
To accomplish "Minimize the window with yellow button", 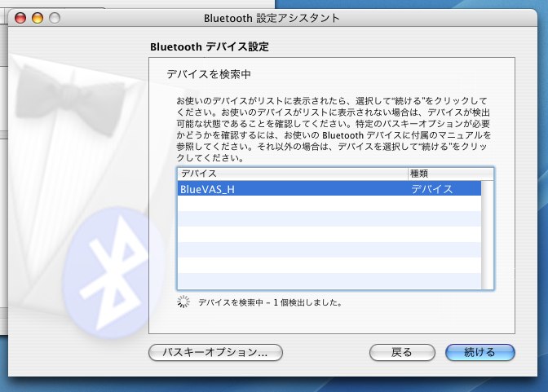I will [x=38, y=17].
